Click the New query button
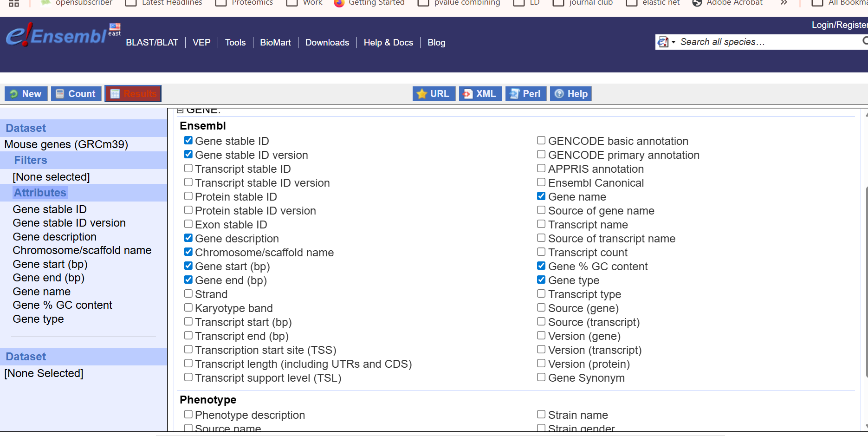The height and width of the screenshot is (436, 868). (26, 94)
